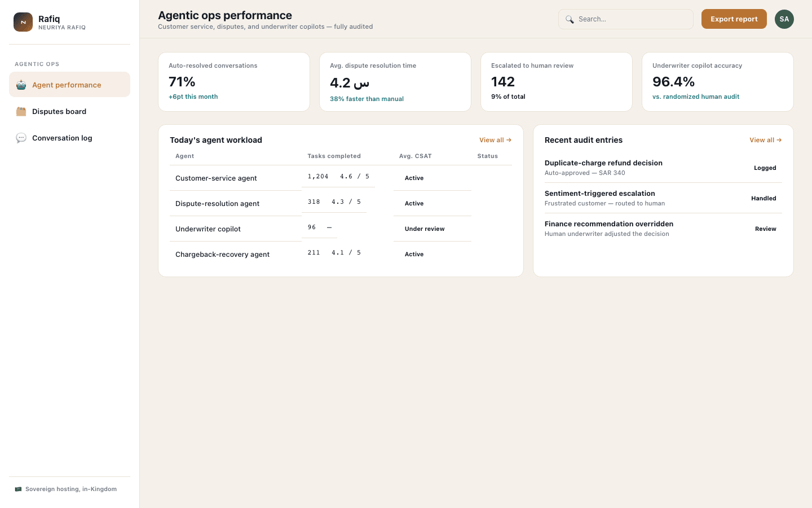Click the magnifier icon in search
This screenshot has height=508, width=812.
click(570, 19)
